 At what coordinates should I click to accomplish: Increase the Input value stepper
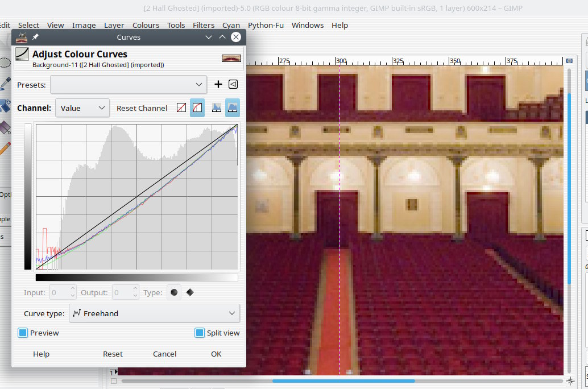tap(73, 289)
